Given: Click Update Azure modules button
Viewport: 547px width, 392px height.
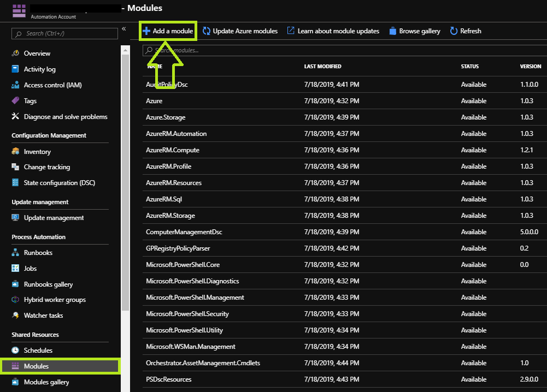Looking at the screenshot, I should 240,31.
